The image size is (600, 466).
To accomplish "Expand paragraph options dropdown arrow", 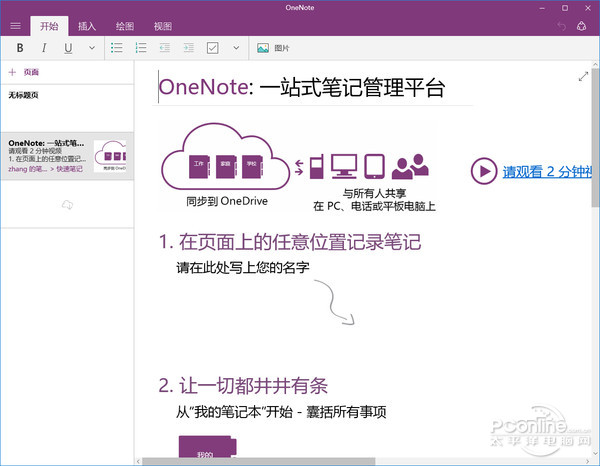I will 236,48.
